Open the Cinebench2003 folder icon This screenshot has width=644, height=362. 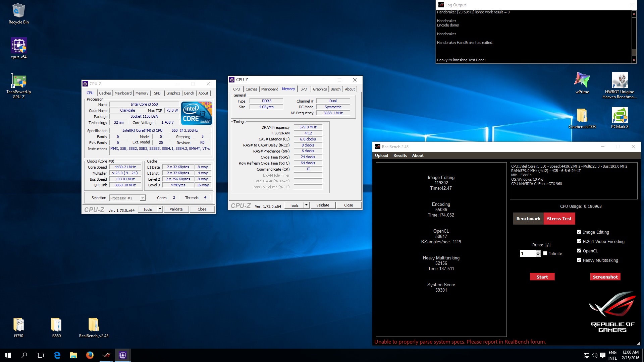pyautogui.click(x=582, y=118)
